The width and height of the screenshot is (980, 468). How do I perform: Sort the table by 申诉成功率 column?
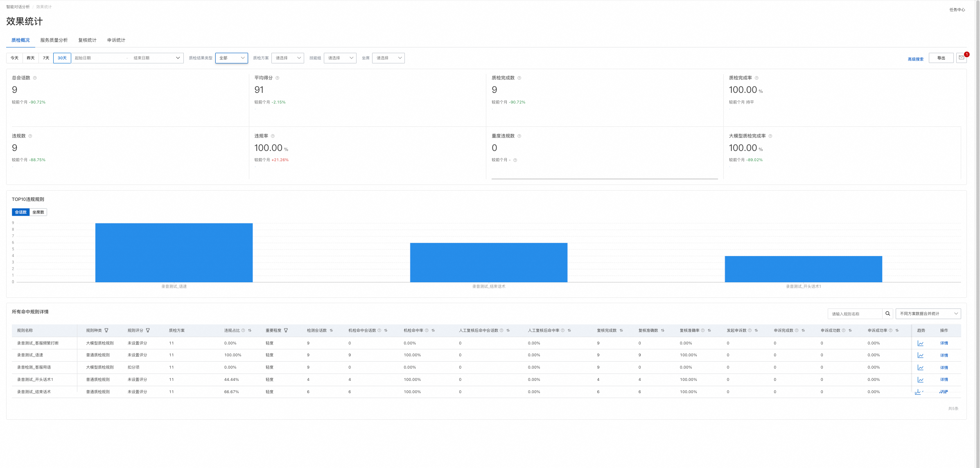(897, 331)
